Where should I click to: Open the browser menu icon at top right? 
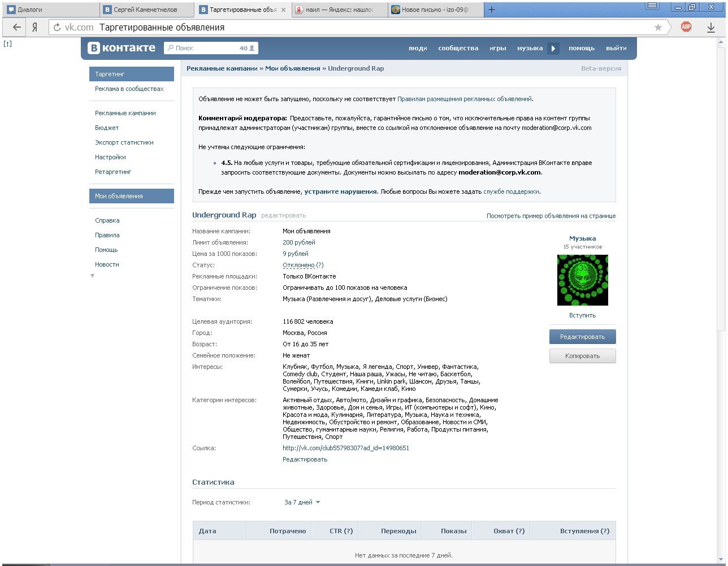coord(653,6)
